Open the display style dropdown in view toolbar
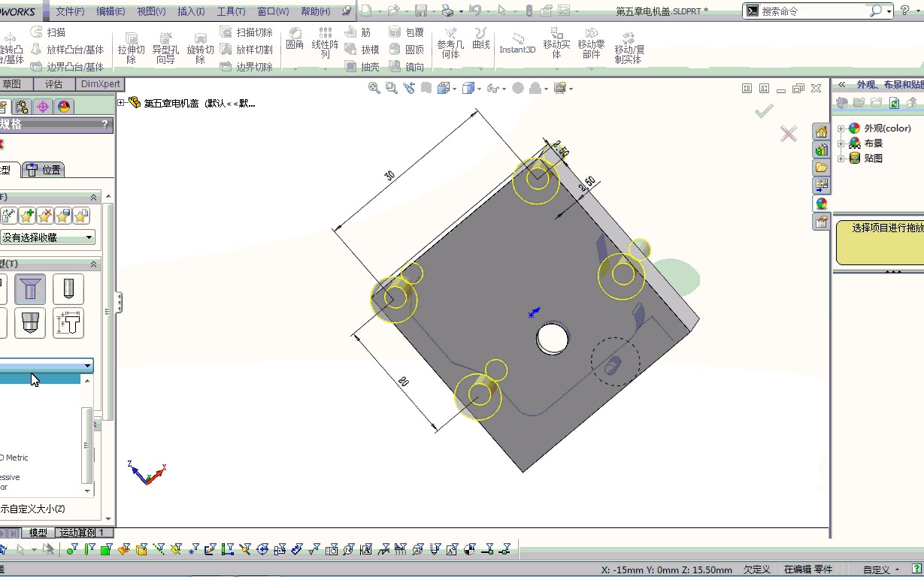924x577 pixels. pos(479,88)
